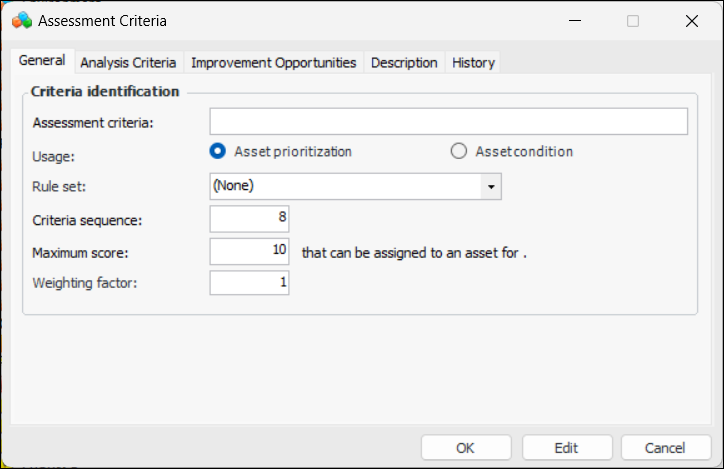Switch to the General tab
The width and height of the screenshot is (724, 469).
42,61
